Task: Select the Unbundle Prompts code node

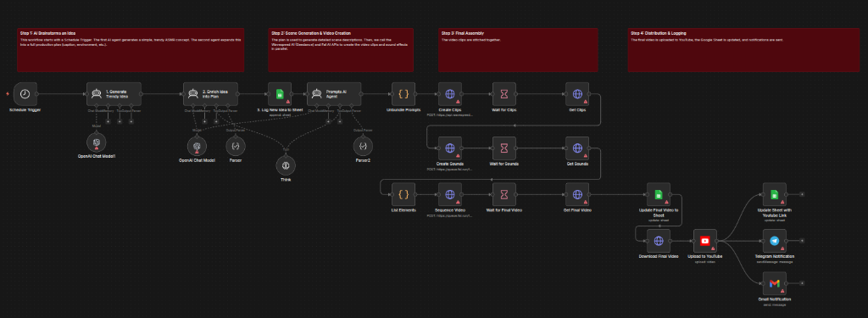Action: [x=403, y=94]
